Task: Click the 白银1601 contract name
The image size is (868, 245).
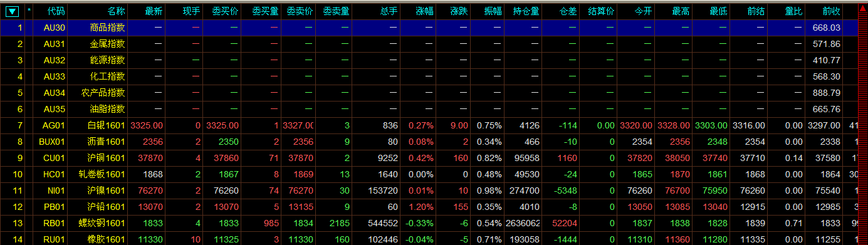Action: pyautogui.click(x=107, y=125)
